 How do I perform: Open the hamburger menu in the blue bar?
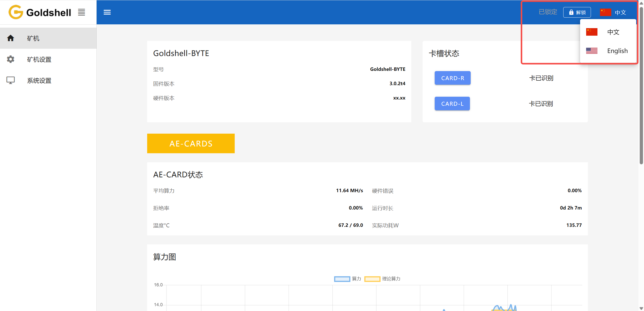(107, 12)
